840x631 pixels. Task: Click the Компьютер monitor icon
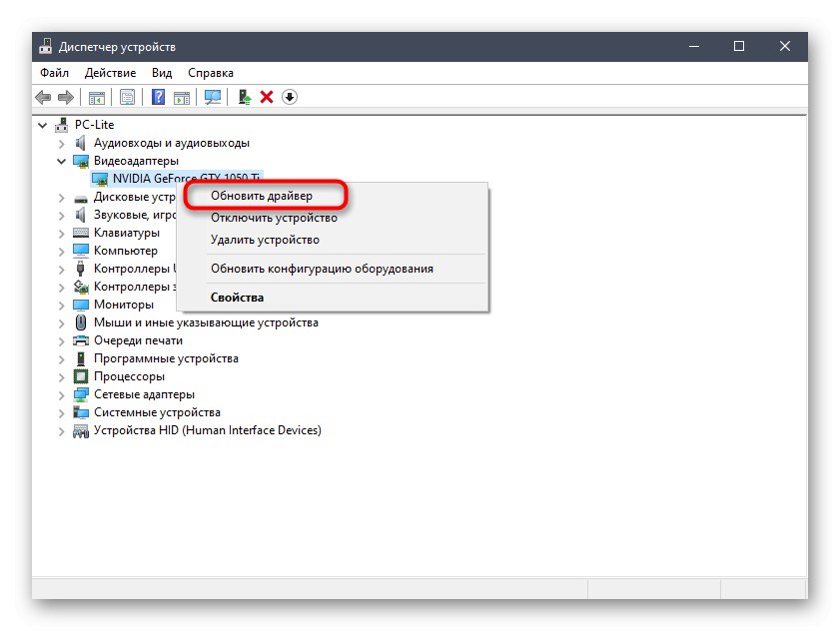click(x=81, y=251)
